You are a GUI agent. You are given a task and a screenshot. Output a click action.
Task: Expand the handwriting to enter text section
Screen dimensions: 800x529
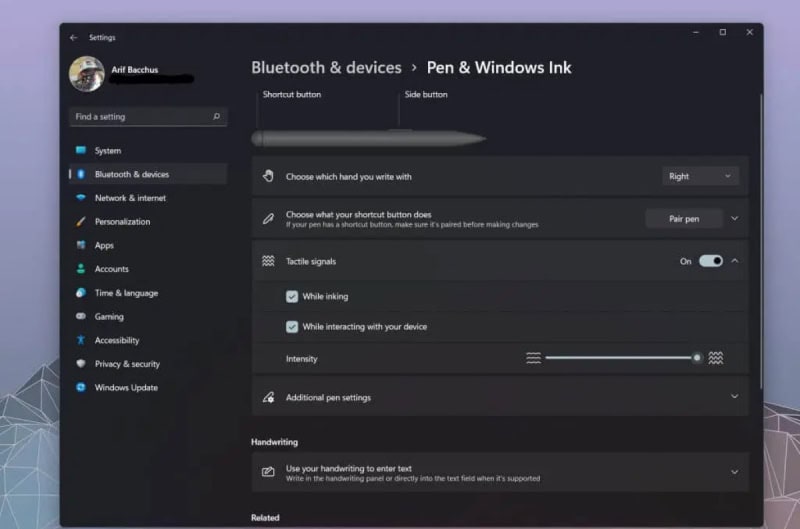click(x=734, y=472)
